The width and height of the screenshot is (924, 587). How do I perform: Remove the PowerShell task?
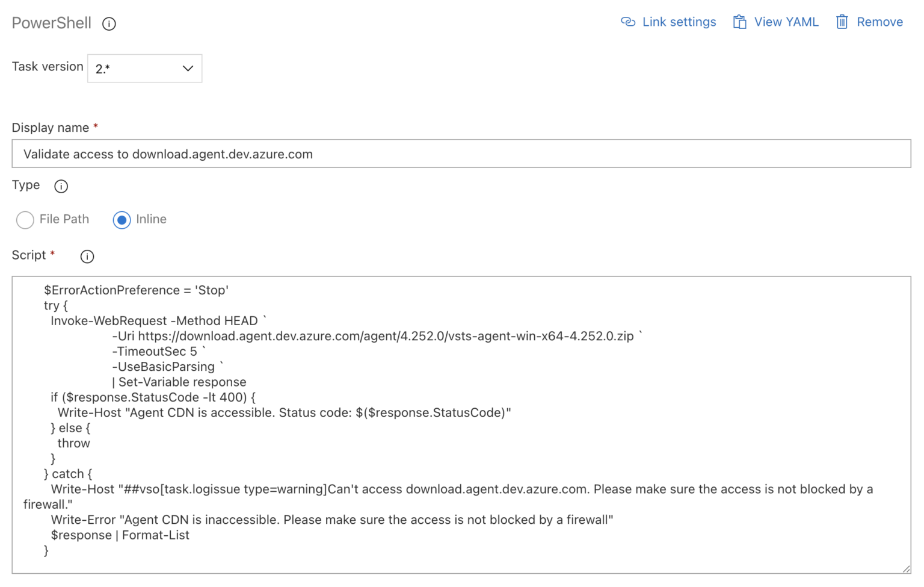pyautogui.click(x=880, y=22)
